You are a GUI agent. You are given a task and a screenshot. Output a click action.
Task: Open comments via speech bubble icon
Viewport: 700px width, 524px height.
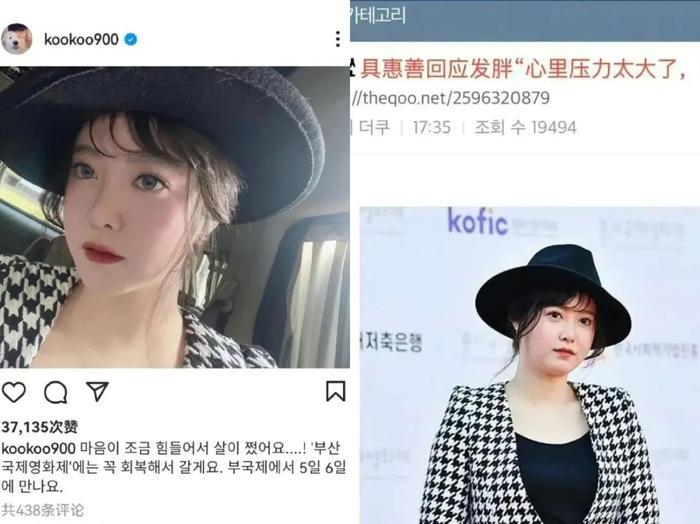click(x=56, y=392)
